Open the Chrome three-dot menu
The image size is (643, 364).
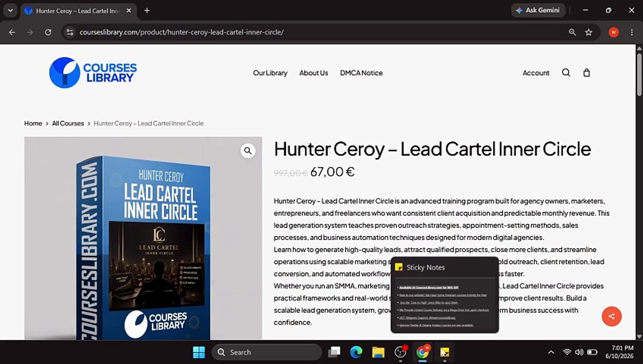(632, 32)
